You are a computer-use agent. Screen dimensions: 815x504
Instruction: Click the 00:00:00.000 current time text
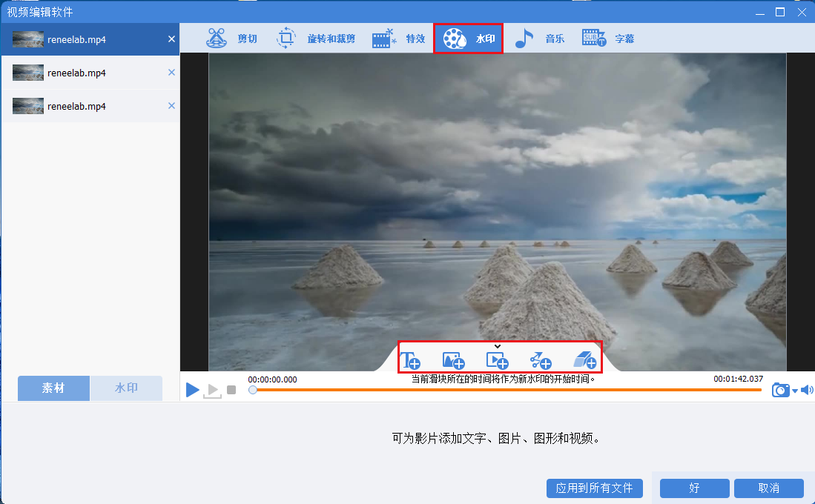click(272, 379)
